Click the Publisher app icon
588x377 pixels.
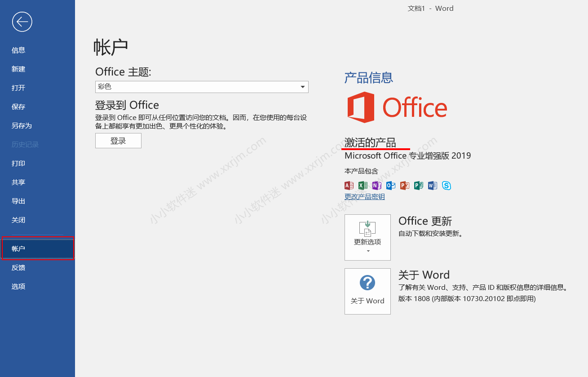point(419,185)
